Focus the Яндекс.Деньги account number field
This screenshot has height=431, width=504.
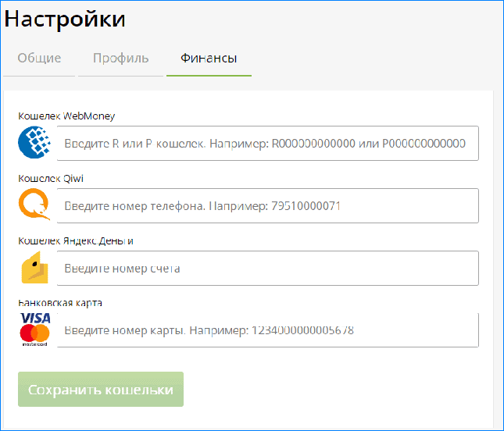coord(268,268)
